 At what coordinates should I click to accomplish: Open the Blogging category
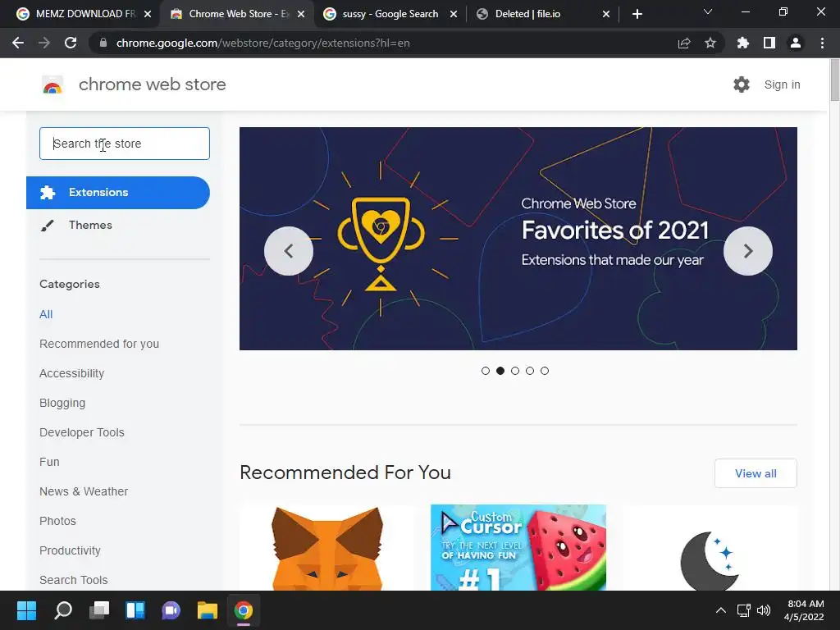click(x=62, y=403)
